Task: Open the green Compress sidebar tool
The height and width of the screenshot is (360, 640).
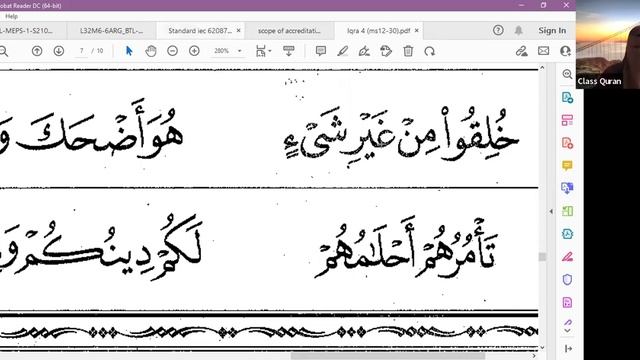Action: tap(567, 211)
